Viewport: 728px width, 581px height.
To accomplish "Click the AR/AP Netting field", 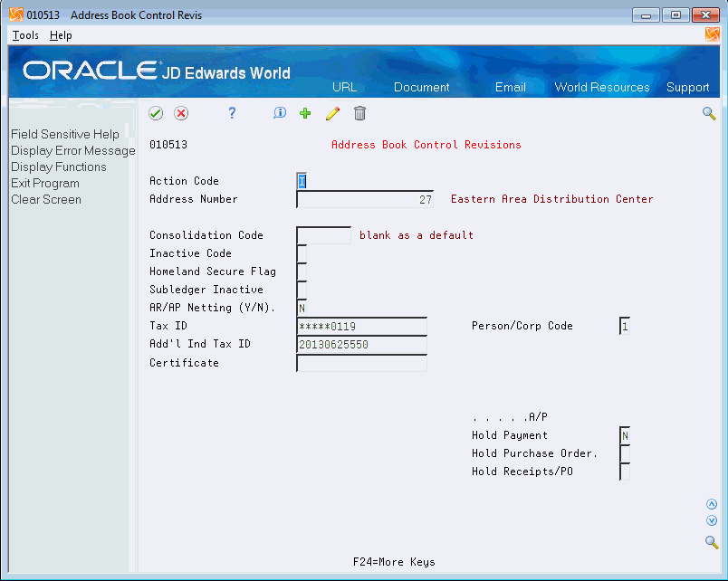I will pos(302,308).
